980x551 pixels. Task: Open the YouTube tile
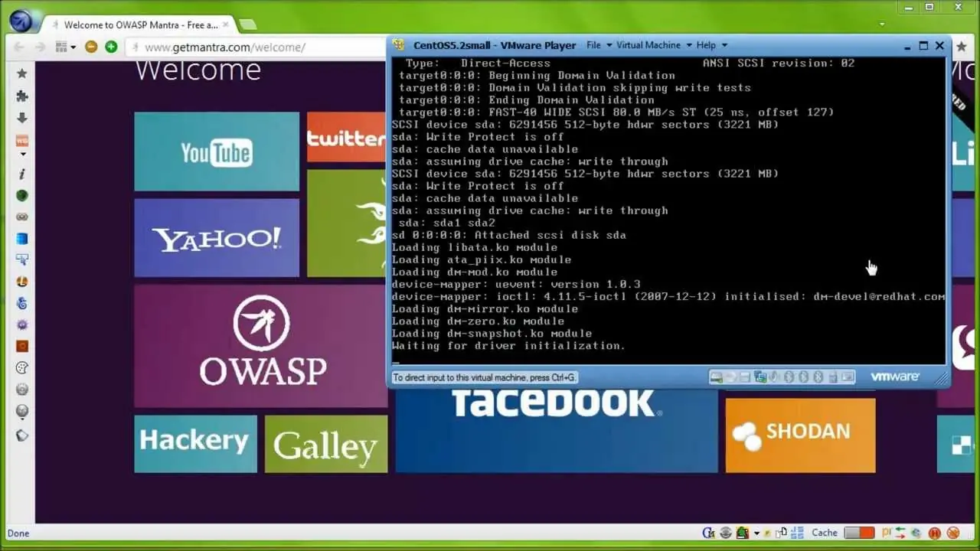(217, 152)
